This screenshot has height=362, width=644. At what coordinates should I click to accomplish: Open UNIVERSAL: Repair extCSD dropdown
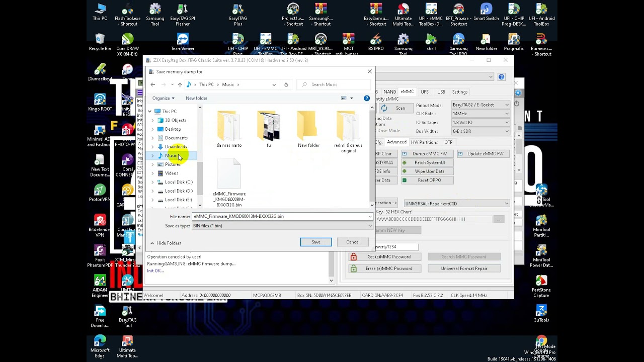pyautogui.click(x=456, y=204)
